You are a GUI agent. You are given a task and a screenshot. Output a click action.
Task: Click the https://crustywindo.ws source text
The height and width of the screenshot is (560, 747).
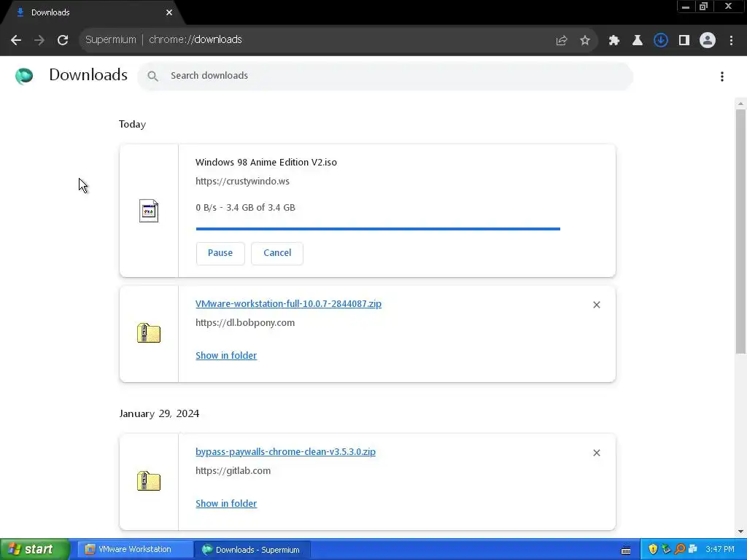tap(242, 182)
